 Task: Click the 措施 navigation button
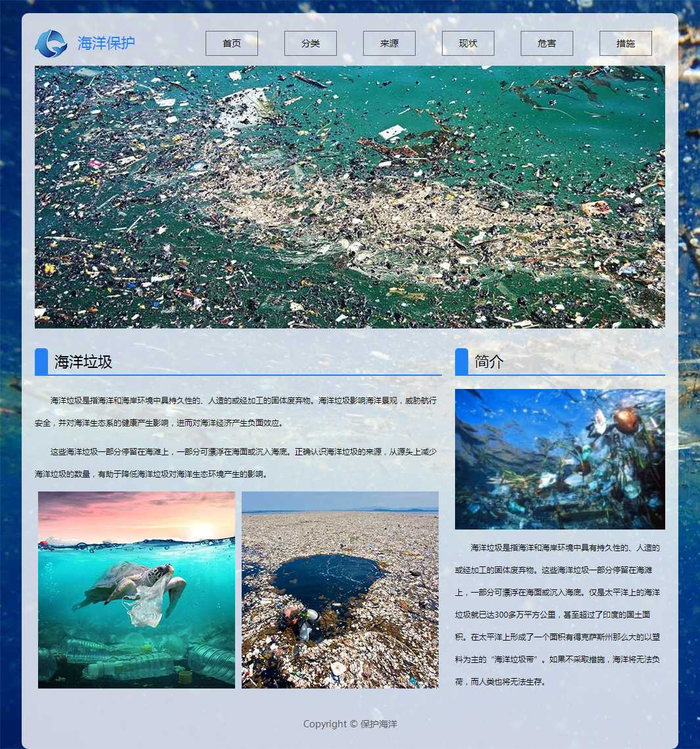pos(626,43)
